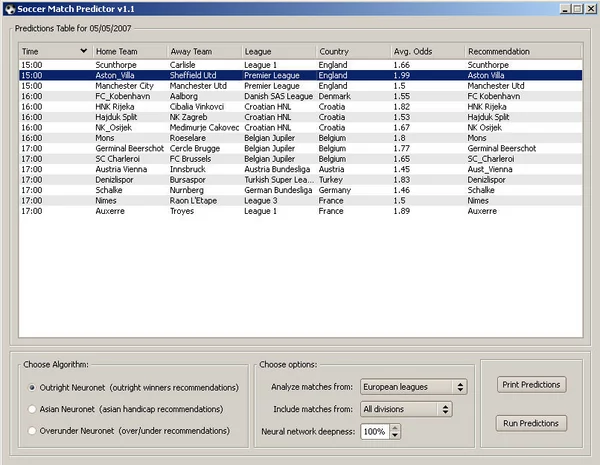600x465 pixels.
Task: Enable the Overunder Neuronet algorithm
Action: pos(32,431)
